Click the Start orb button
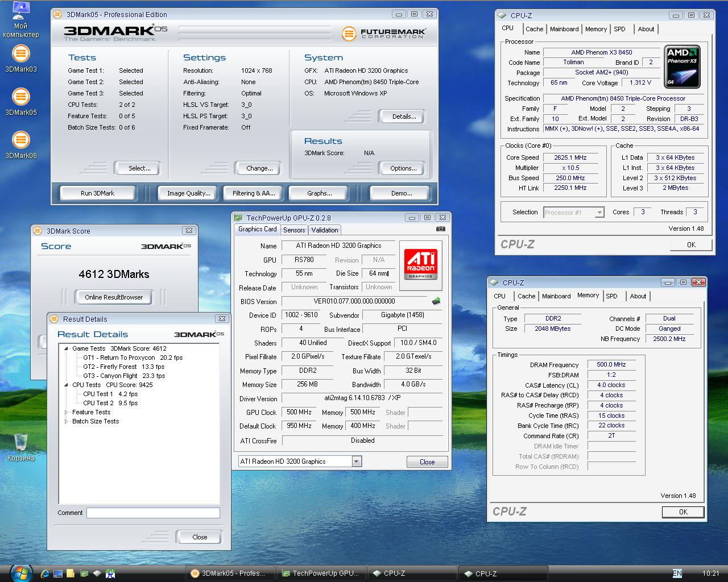This screenshot has height=582, width=728. pos(20,573)
